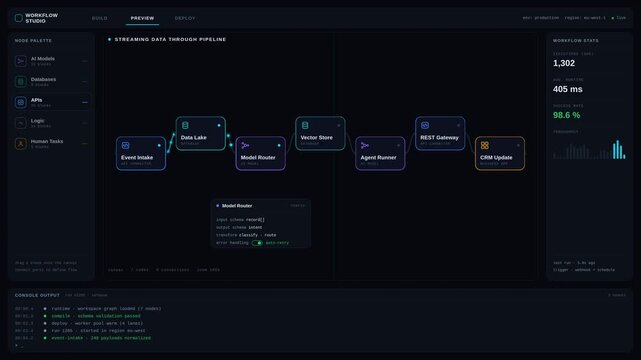Click the Model Router node icon
Viewport: 641px width, 360px height.
(x=245, y=145)
